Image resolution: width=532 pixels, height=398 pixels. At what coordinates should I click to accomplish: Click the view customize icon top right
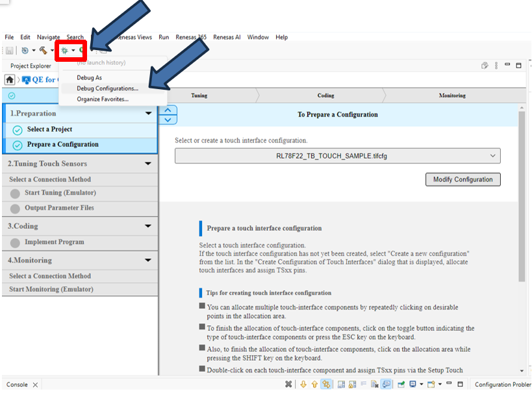click(x=485, y=66)
